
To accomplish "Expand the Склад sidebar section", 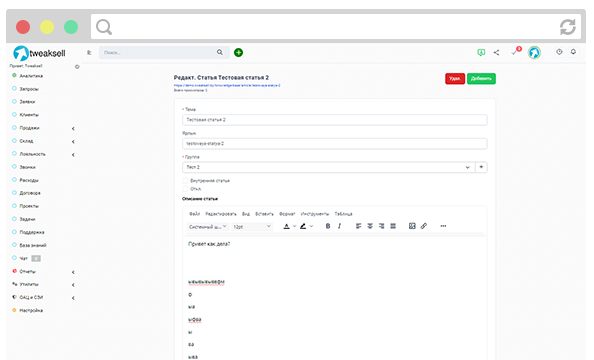I will 73,141.
